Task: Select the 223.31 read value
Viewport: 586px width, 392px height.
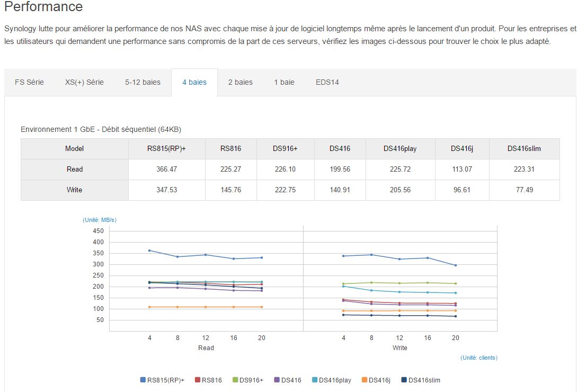Action: (x=524, y=170)
